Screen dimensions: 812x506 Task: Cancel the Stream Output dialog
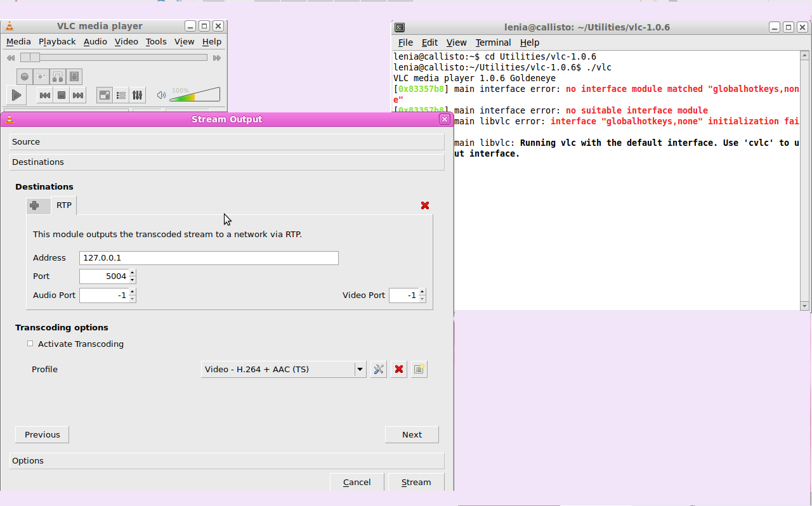pyautogui.click(x=357, y=482)
